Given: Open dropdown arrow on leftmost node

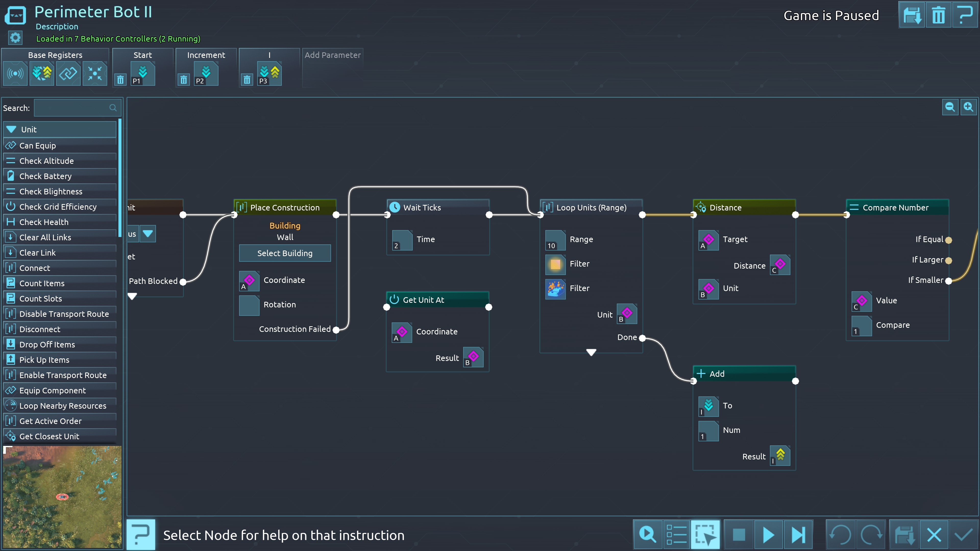Looking at the screenshot, I should click(148, 233).
